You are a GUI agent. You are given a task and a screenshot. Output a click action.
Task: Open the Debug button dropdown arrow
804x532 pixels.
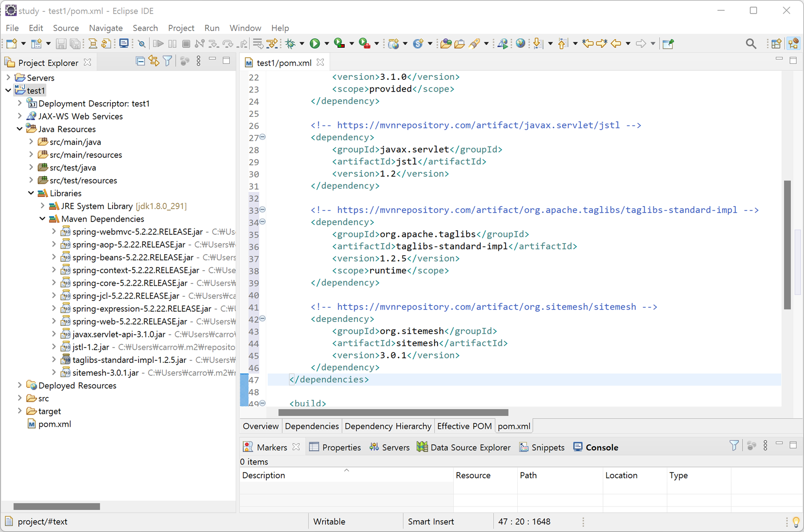(x=302, y=44)
